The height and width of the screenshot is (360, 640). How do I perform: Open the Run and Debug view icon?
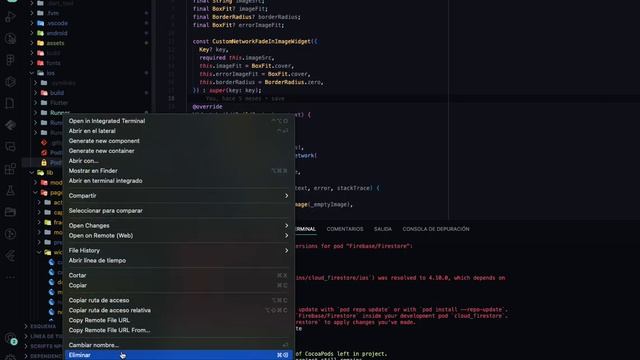(11, 17)
